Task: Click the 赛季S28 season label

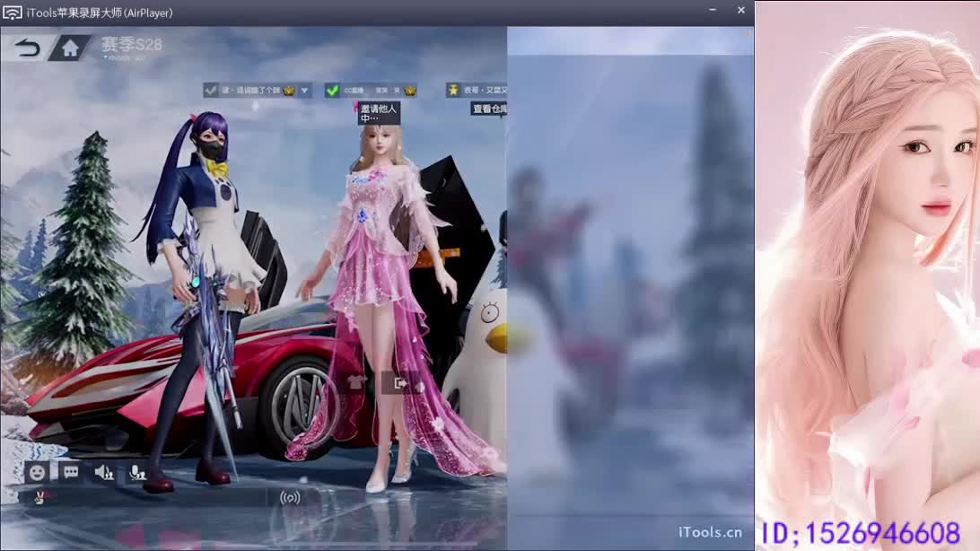Action: tap(131, 44)
